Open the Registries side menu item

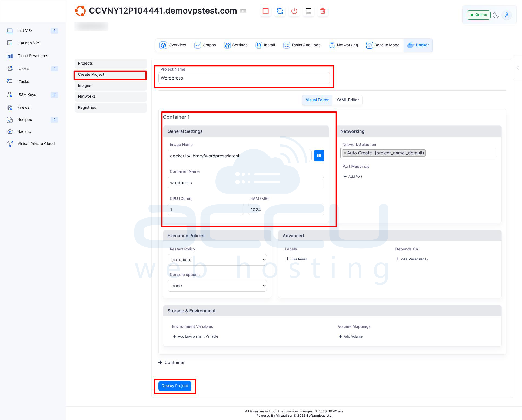(111, 108)
